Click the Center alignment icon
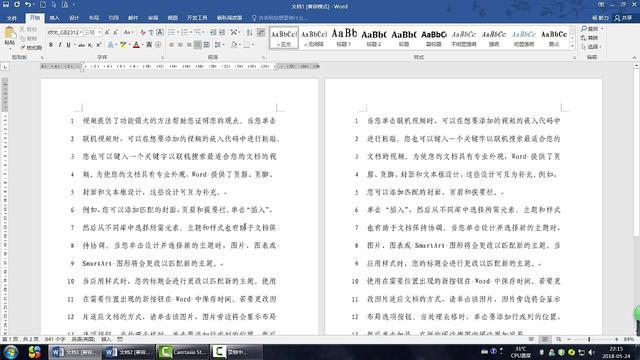Screen dimensions: 640x360 pos(180,45)
